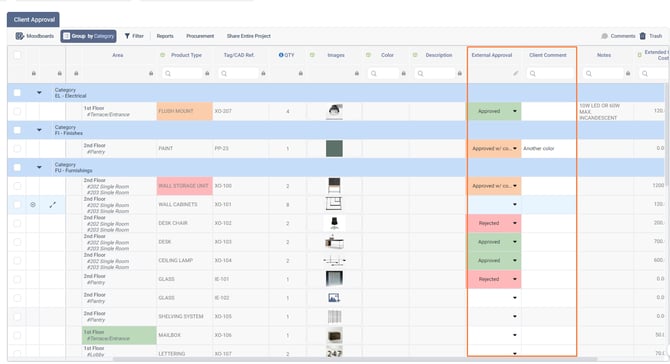Click the green icon beside Images header
670x364 pixels.
[312, 55]
